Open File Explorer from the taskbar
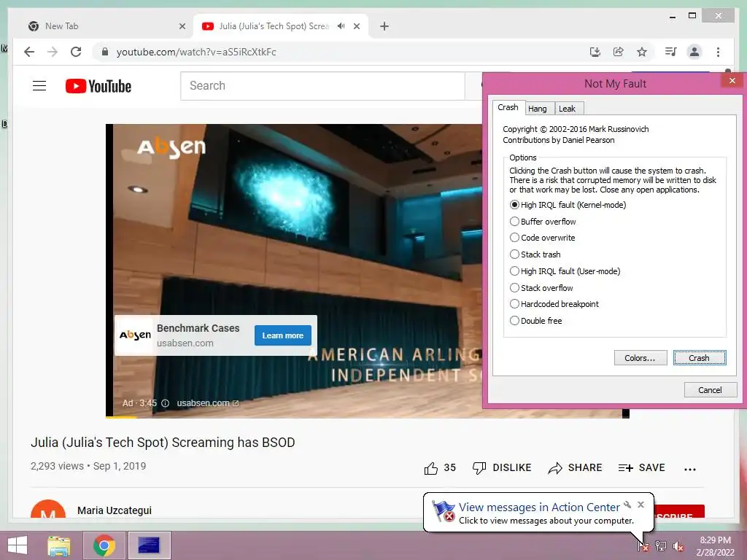 point(59,545)
